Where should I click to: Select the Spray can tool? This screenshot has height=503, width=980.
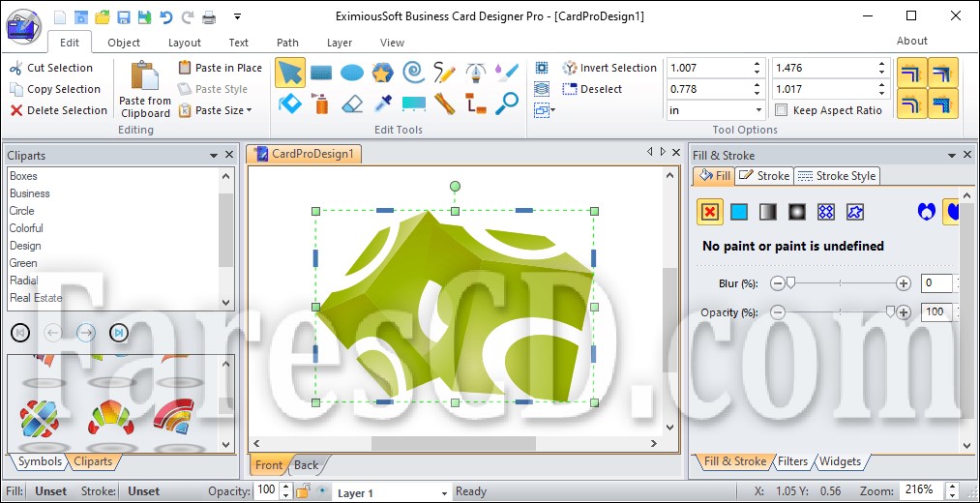click(321, 104)
